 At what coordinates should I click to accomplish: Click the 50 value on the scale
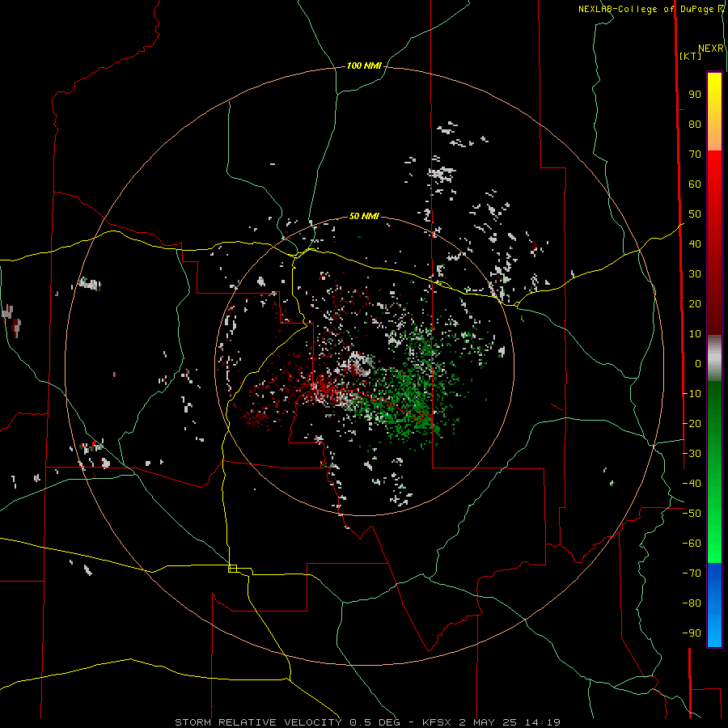click(695, 214)
